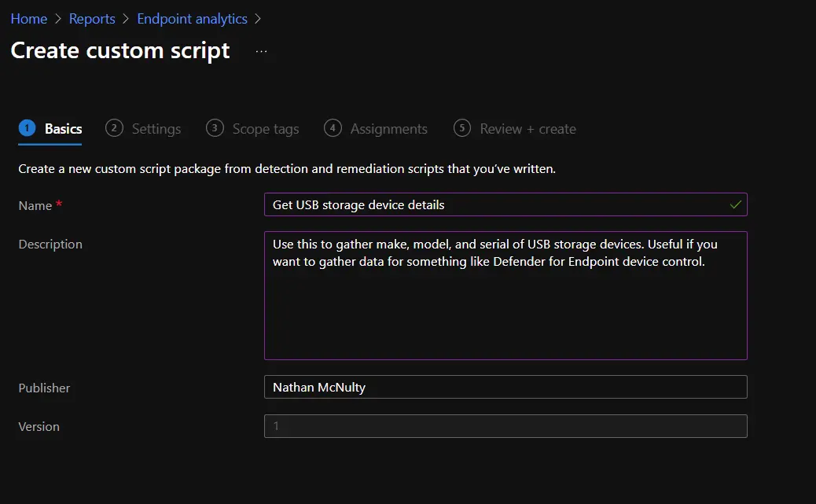
Task: Click the step 3 circle icon
Action: pyautogui.click(x=215, y=128)
